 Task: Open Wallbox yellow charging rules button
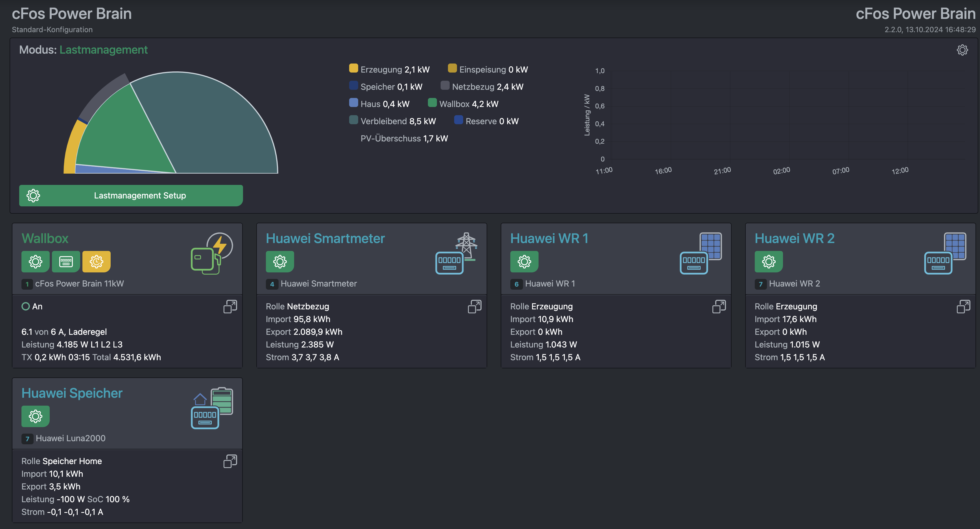[x=96, y=261]
